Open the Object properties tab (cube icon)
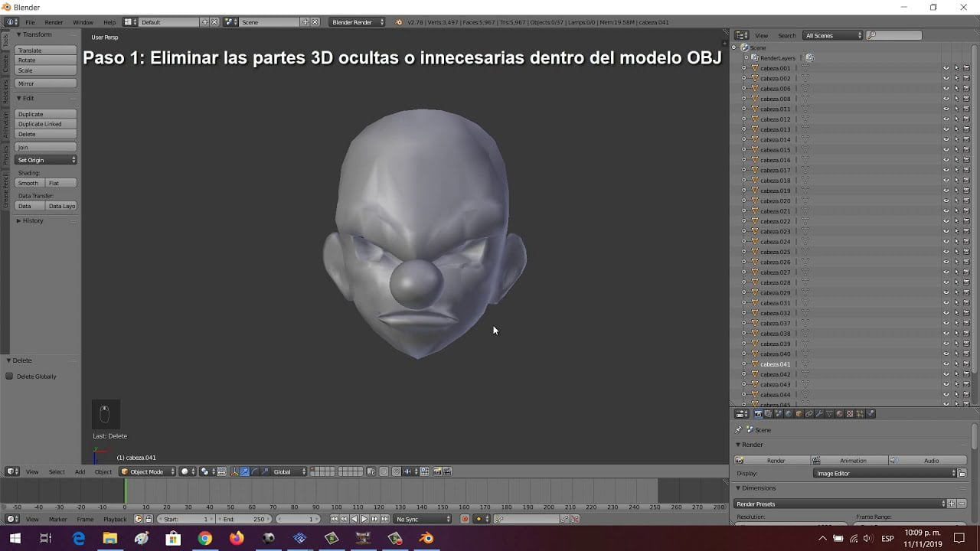Image resolution: width=980 pixels, height=551 pixels. pos(799,413)
